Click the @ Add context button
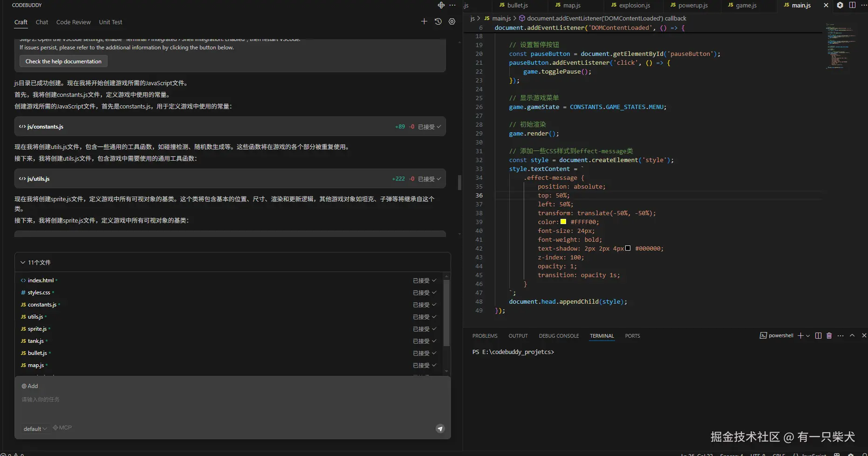Image resolution: width=868 pixels, height=456 pixels. 30,386
